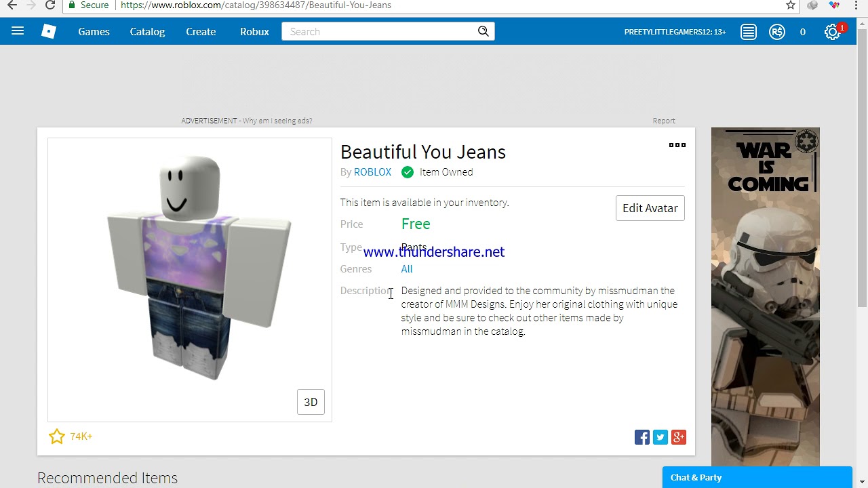868x488 pixels.
Task: Go to Roblox home via logo
Action: (49, 31)
